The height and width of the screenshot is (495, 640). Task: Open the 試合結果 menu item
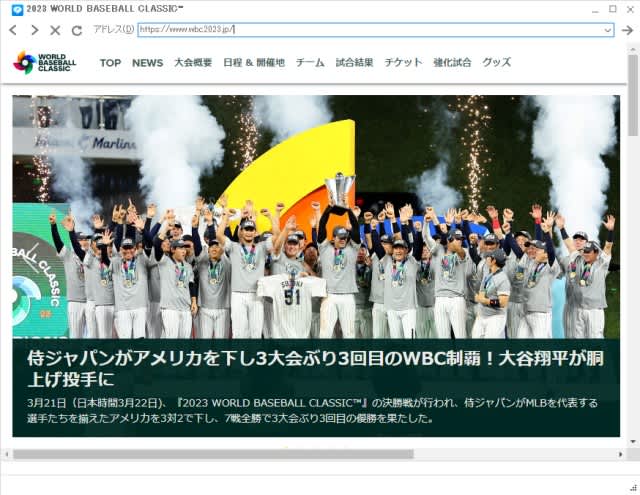354,62
